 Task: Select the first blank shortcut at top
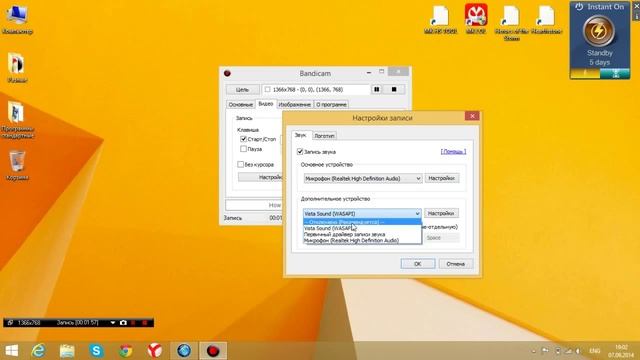[x=440, y=19]
